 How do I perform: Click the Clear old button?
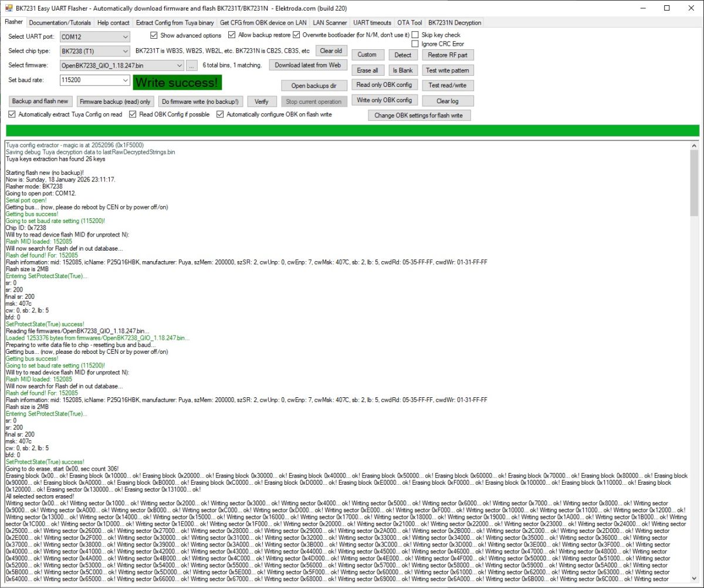click(x=331, y=51)
